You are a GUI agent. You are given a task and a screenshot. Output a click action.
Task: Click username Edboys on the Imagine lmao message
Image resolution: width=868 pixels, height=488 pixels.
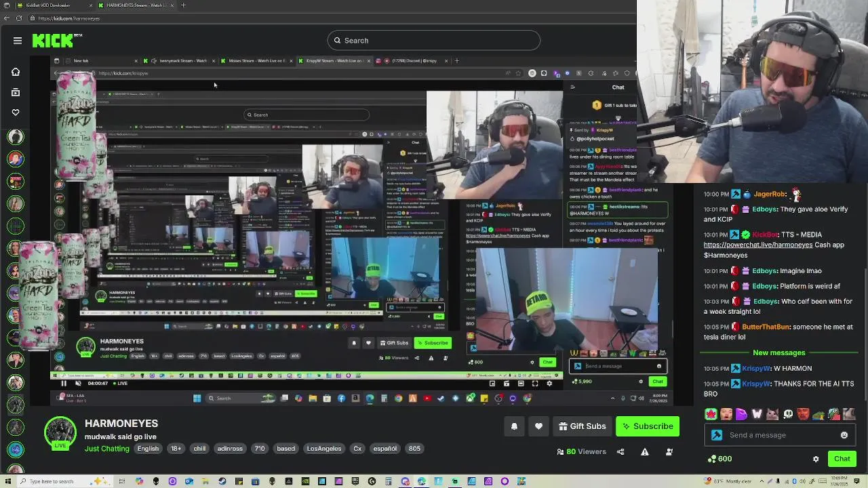click(x=765, y=271)
